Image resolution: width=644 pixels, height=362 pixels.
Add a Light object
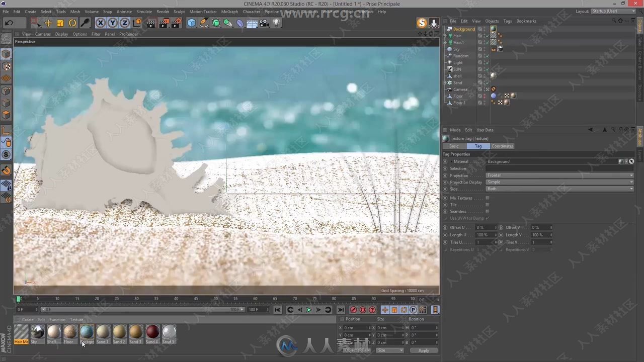click(276, 23)
